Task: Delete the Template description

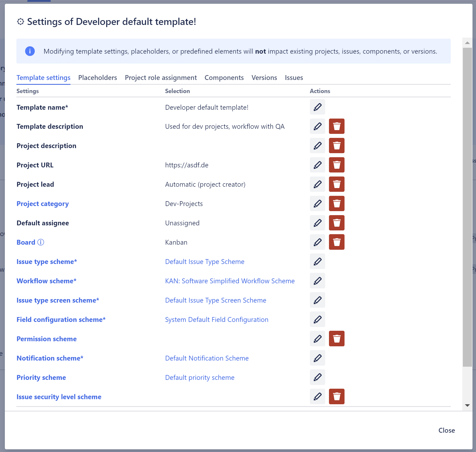Action: 337,126
